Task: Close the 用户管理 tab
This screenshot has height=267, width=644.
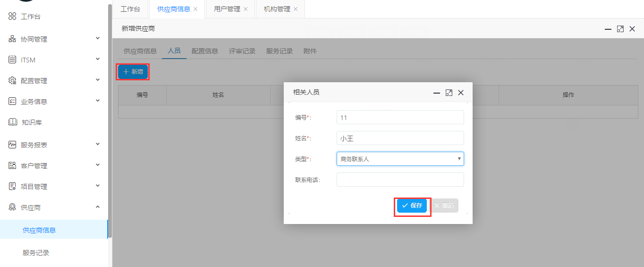Action: (246, 9)
